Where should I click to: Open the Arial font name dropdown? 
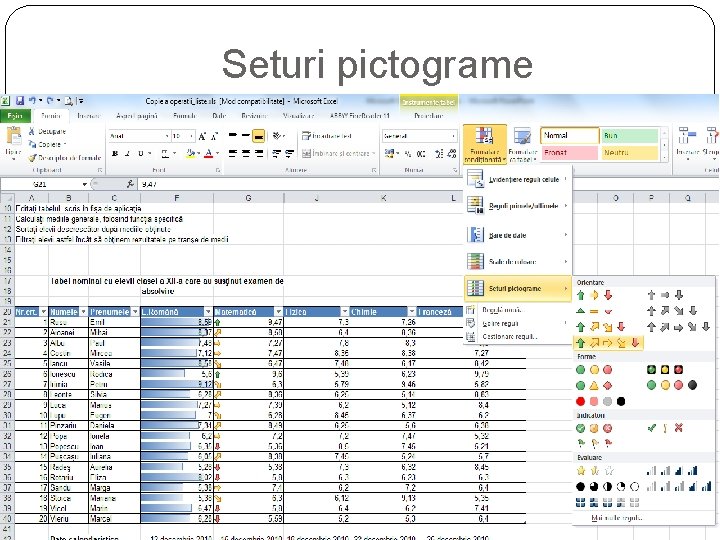pos(167,136)
